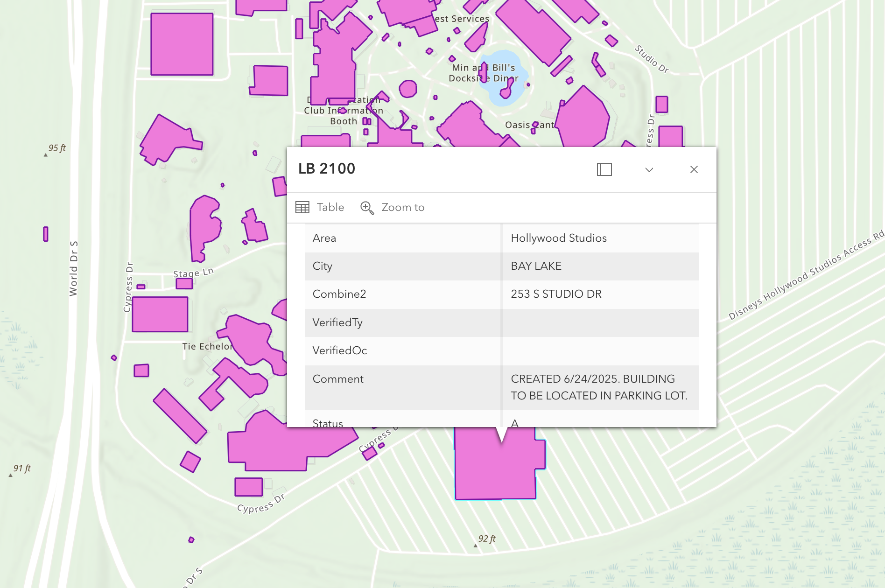Image resolution: width=885 pixels, height=588 pixels.
Task: Click the 95 ft elevation marker
Action: coord(57,148)
